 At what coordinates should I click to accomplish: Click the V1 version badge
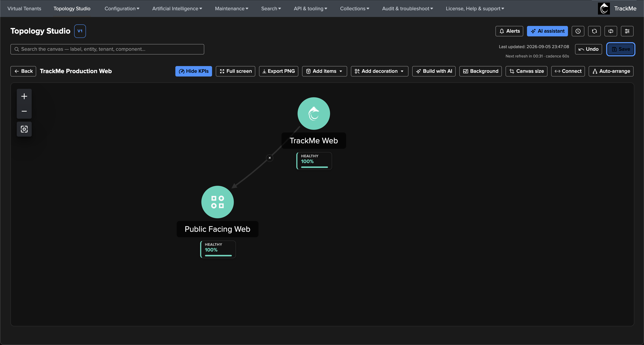80,31
